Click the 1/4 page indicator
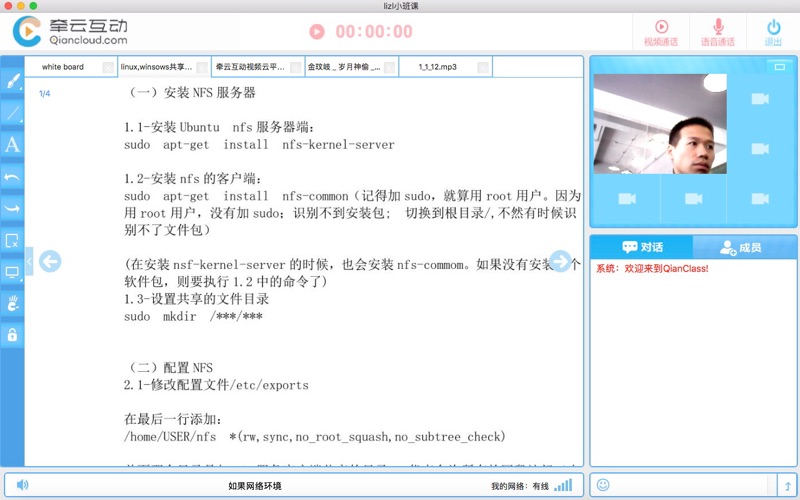Image resolution: width=800 pixels, height=500 pixels. (44, 93)
